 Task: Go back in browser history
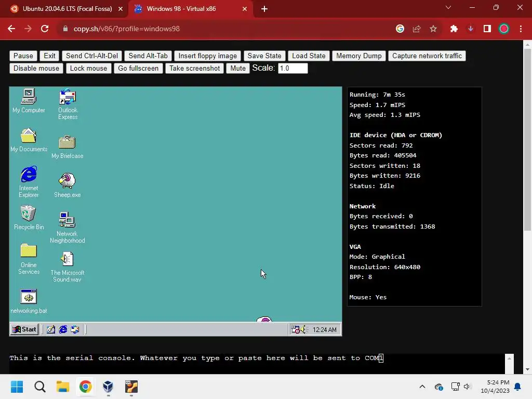(11, 29)
